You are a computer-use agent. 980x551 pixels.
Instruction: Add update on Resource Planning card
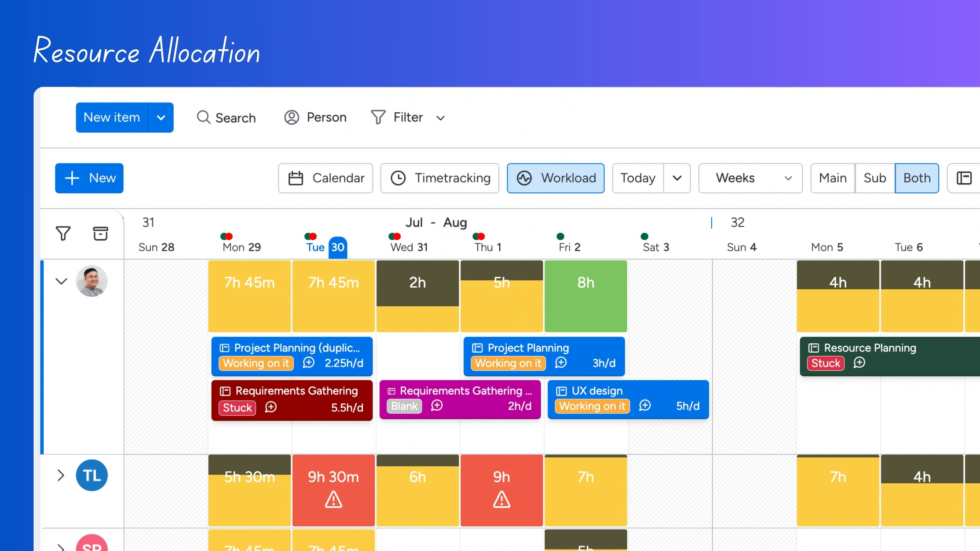click(x=859, y=363)
